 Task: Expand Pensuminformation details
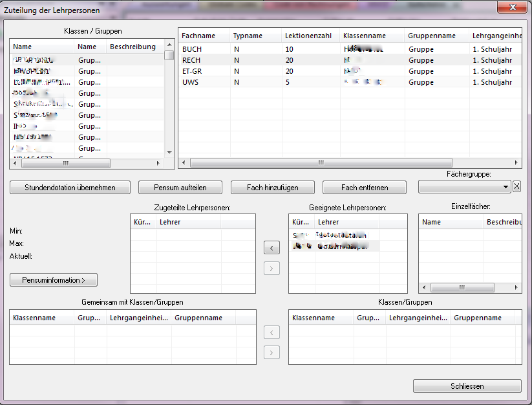(x=54, y=280)
